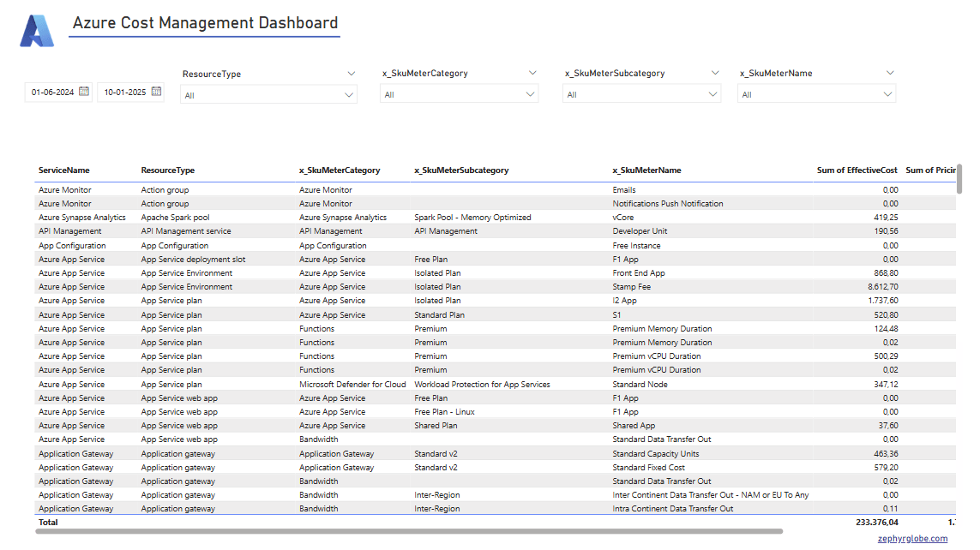
Task: Sort by ResourceType column header
Action: click(x=167, y=170)
